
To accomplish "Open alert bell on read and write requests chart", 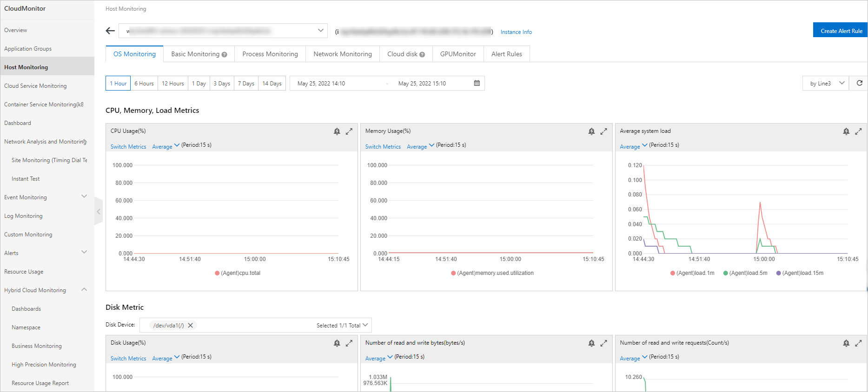I will tap(846, 343).
